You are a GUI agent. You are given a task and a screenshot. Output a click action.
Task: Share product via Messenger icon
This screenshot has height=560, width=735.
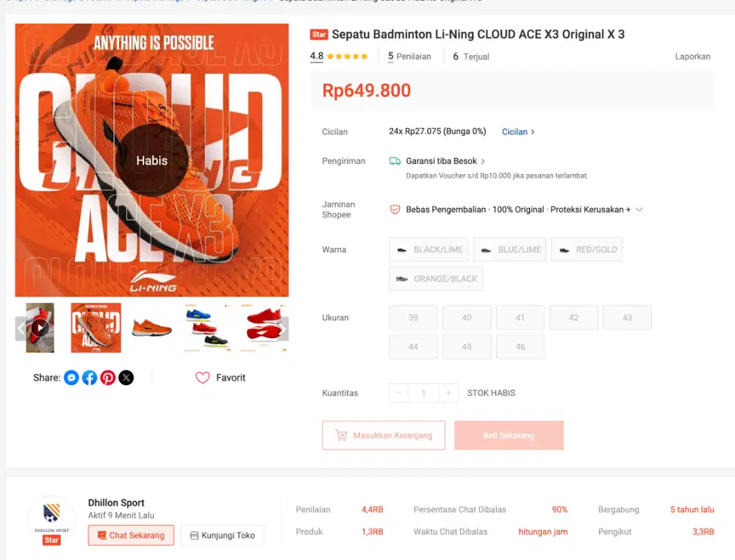tap(71, 378)
